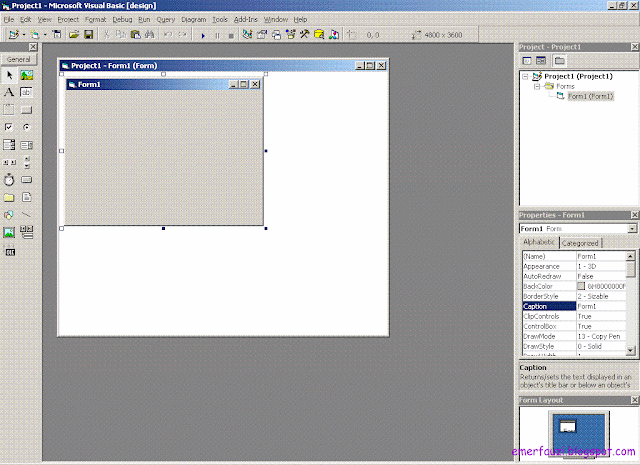This screenshot has width=640, height=465.
Task: Select the PictureBox control in the toolbox
Action: 27,75
